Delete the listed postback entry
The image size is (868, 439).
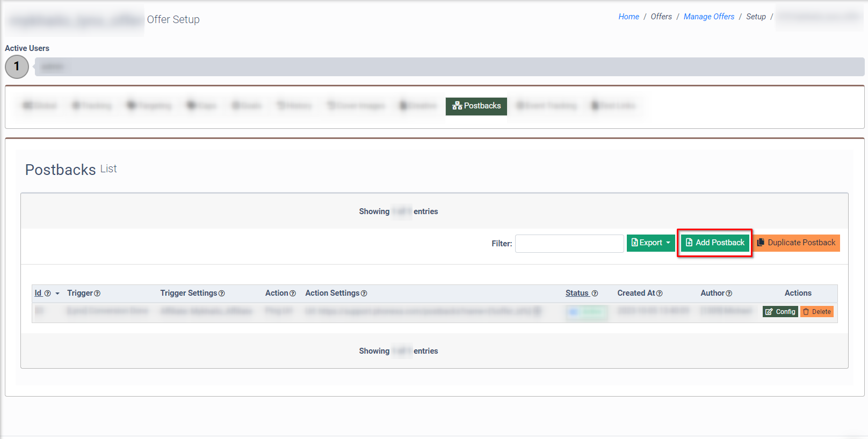tap(816, 312)
